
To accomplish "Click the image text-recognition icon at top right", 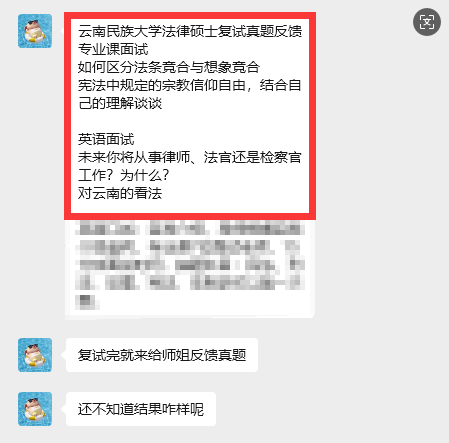I will pyautogui.click(x=427, y=22).
